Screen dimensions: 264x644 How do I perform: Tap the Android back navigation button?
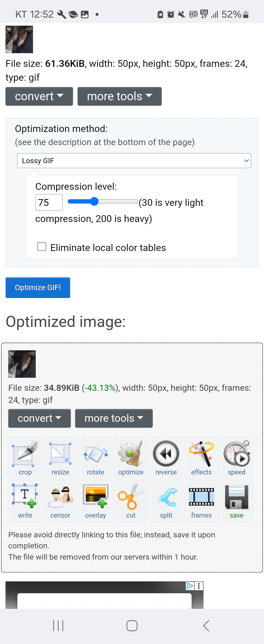(206, 625)
